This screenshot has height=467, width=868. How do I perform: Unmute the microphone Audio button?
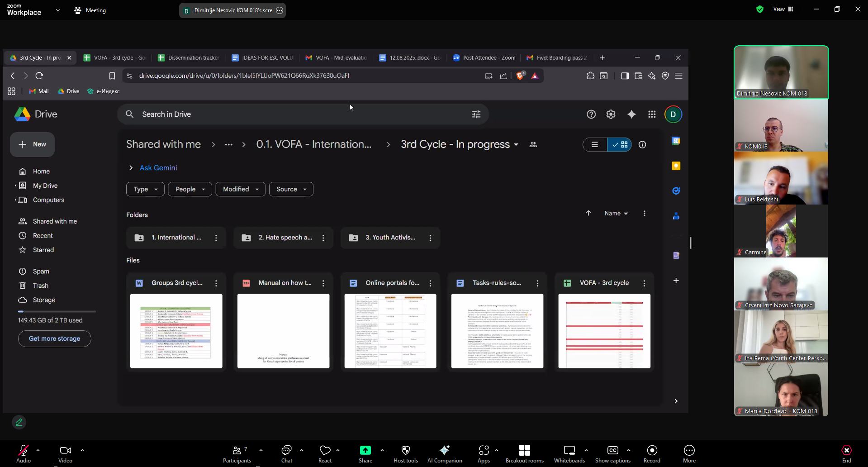23,454
